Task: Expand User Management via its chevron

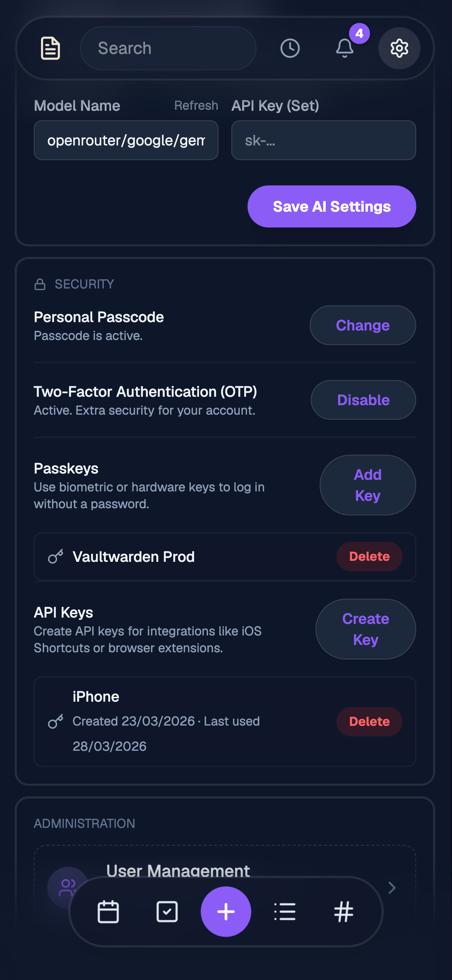Action: (391, 888)
